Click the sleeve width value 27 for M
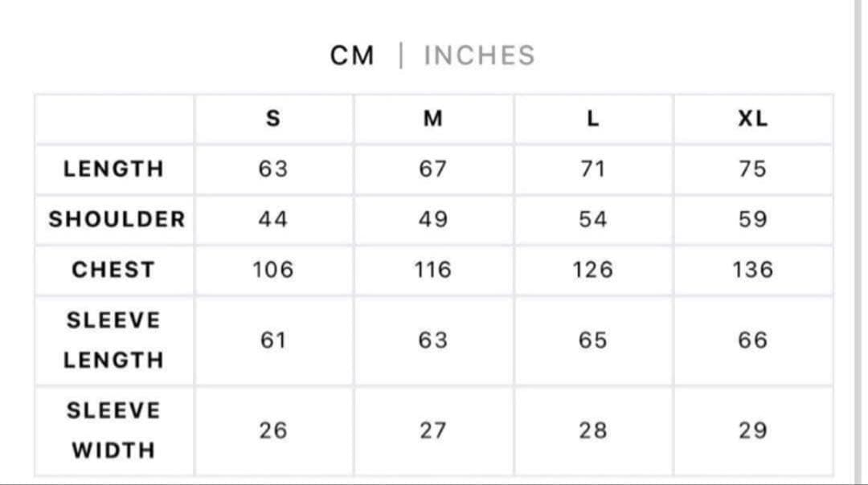The height and width of the screenshot is (485, 868). [x=432, y=430]
